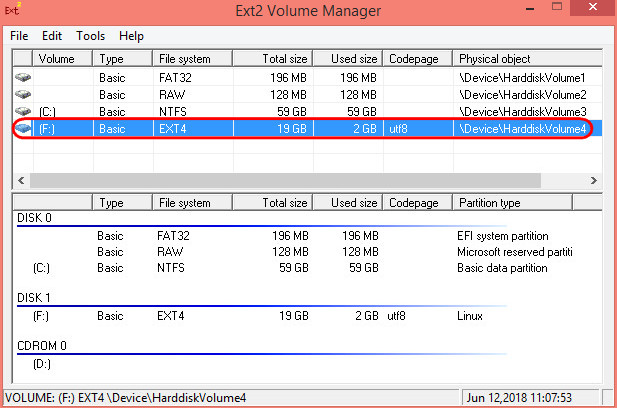Viewport: 617px width, 408px height.
Task: Click lower pane Codepage column header
Action: 418,203
